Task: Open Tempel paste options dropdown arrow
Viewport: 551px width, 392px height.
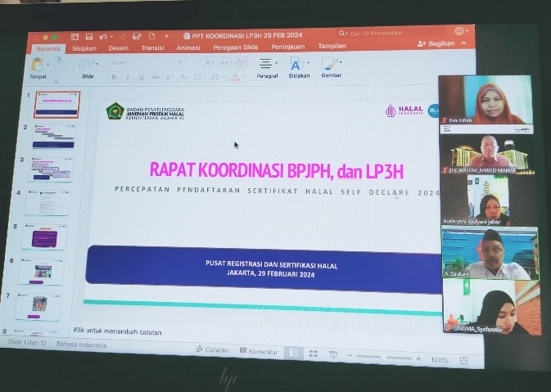Action: [x=47, y=65]
